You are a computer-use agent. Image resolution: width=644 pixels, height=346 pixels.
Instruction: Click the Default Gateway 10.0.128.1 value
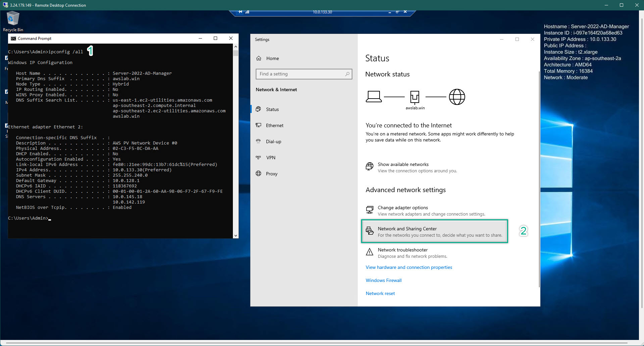point(126,181)
